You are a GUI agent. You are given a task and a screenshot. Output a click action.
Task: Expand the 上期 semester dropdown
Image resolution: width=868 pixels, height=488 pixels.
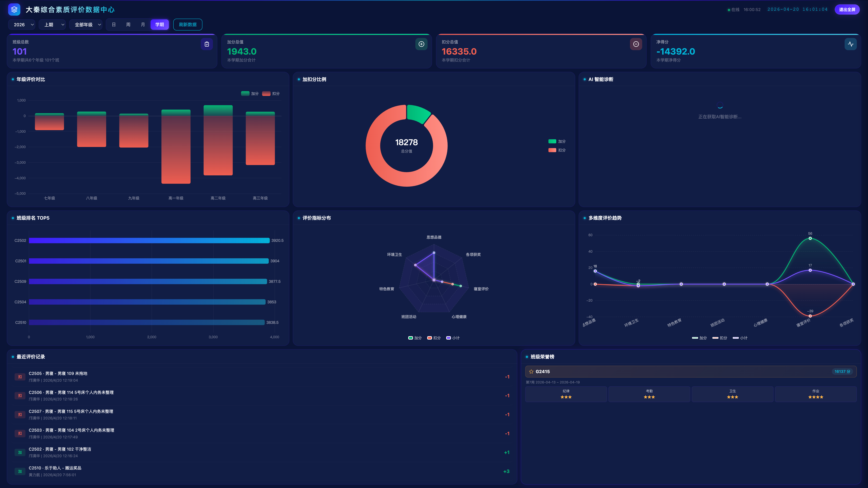[x=52, y=25]
